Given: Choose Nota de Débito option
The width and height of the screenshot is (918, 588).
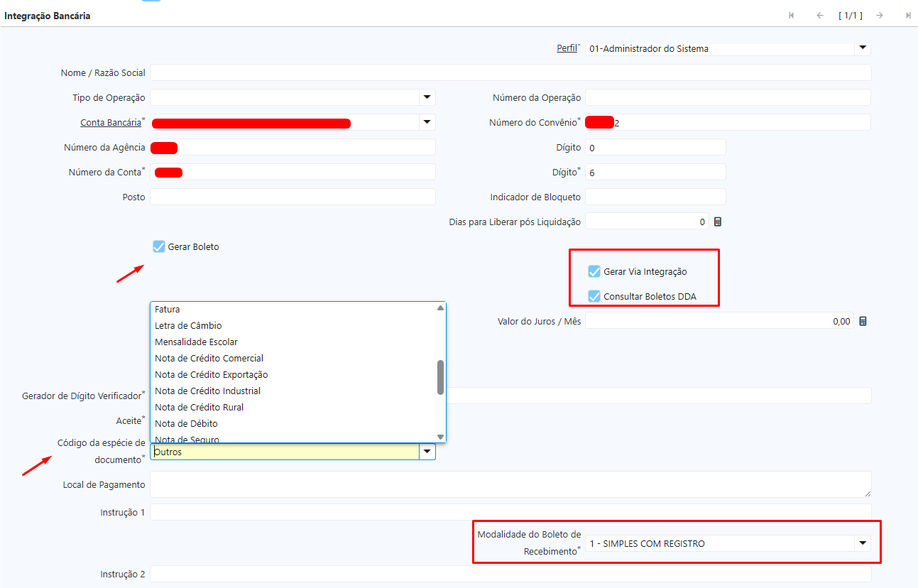Looking at the screenshot, I should tap(186, 423).
